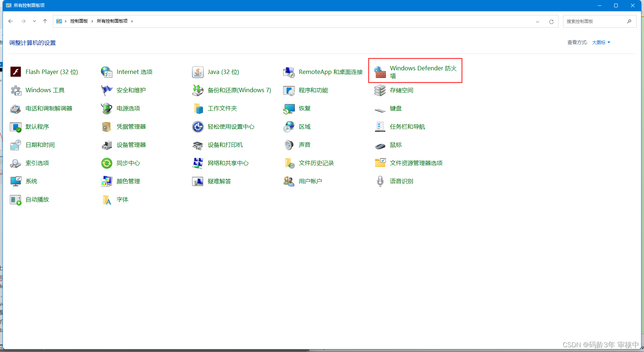Open the 安全和维护 flag icon
Screen dimensions: 644x352
click(x=107, y=90)
